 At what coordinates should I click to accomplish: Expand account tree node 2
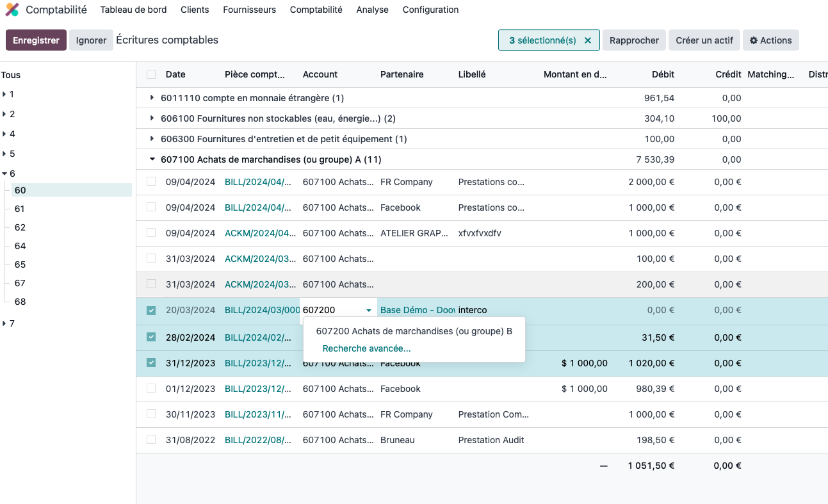click(4, 114)
